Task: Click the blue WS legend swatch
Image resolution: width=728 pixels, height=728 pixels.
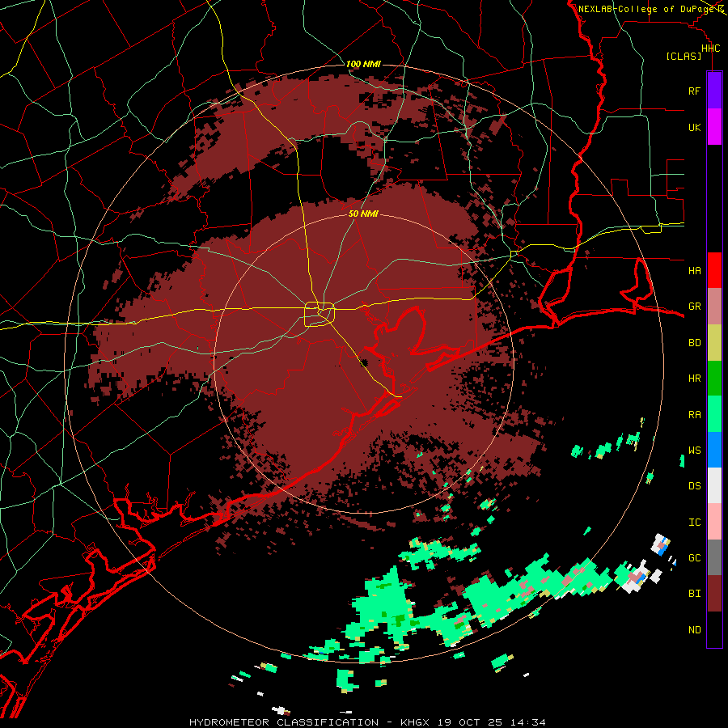Action: (714, 450)
